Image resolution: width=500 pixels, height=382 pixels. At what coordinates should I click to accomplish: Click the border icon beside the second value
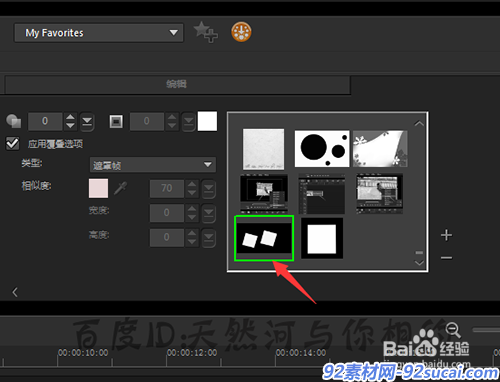coord(116,121)
